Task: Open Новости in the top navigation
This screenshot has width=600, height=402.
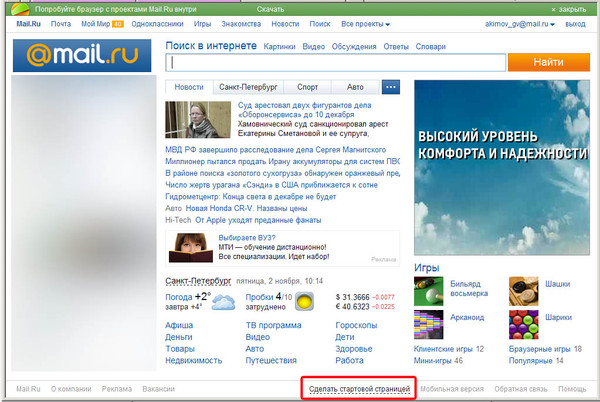Action: (x=285, y=24)
